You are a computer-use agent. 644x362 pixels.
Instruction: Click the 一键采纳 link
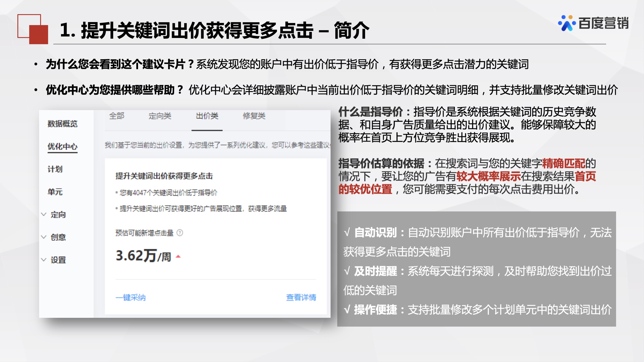tap(131, 298)
